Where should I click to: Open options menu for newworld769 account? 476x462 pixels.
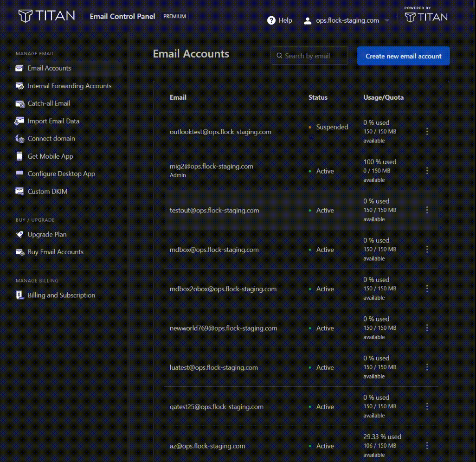pos(427,328)
